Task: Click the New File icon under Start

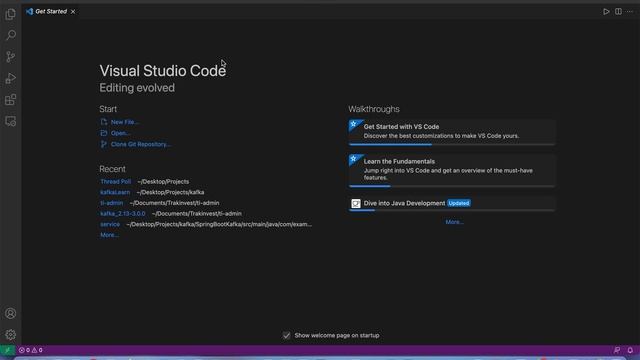Action: (x=104, y=122)
